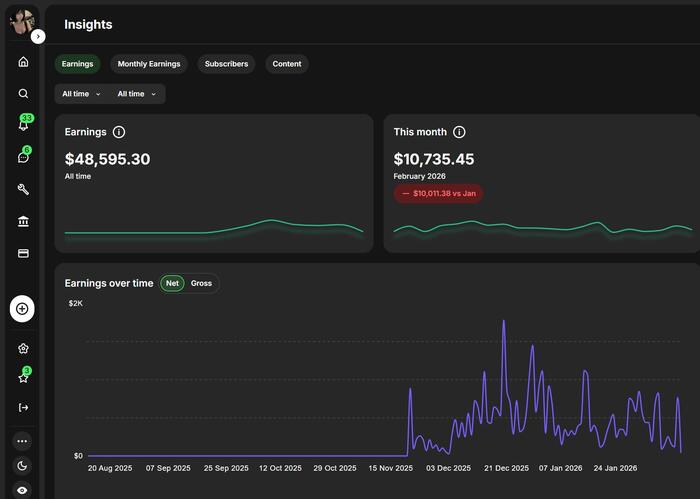
Task: Open notifications bell with badge 33
Action: pyautogui.click(x=23, y=125)
